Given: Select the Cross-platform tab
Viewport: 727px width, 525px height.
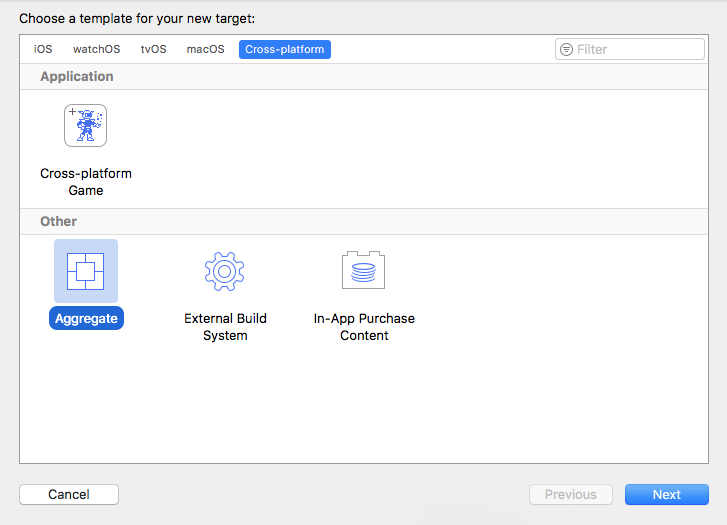Looking at the screenshot, I should pos(284,49).
